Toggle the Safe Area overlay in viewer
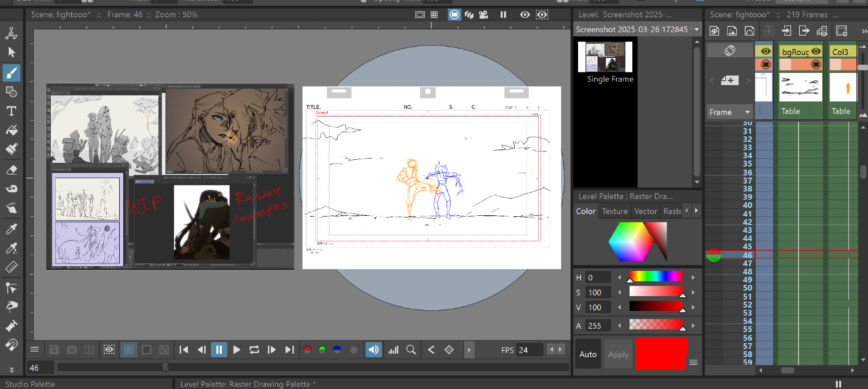Viewport: 868px width, 389px height. 420,15
